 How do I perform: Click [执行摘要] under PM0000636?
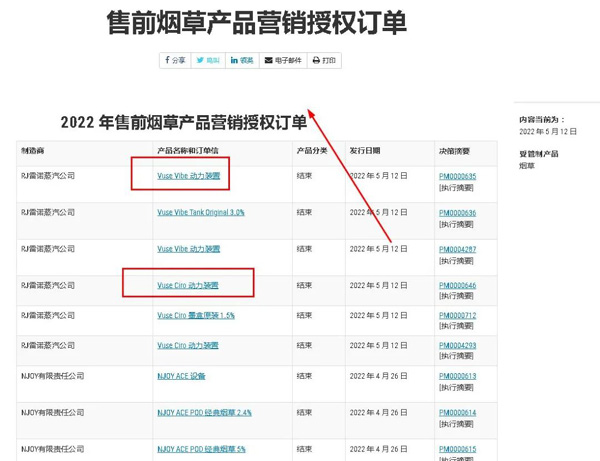[x=456, y=224]
